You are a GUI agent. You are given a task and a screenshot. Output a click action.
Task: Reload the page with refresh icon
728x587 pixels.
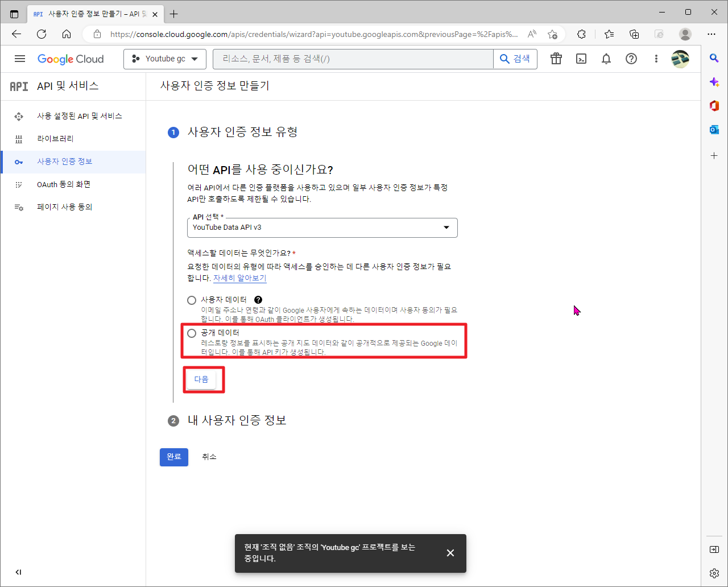pyautogui.click(x=42, y=34)
